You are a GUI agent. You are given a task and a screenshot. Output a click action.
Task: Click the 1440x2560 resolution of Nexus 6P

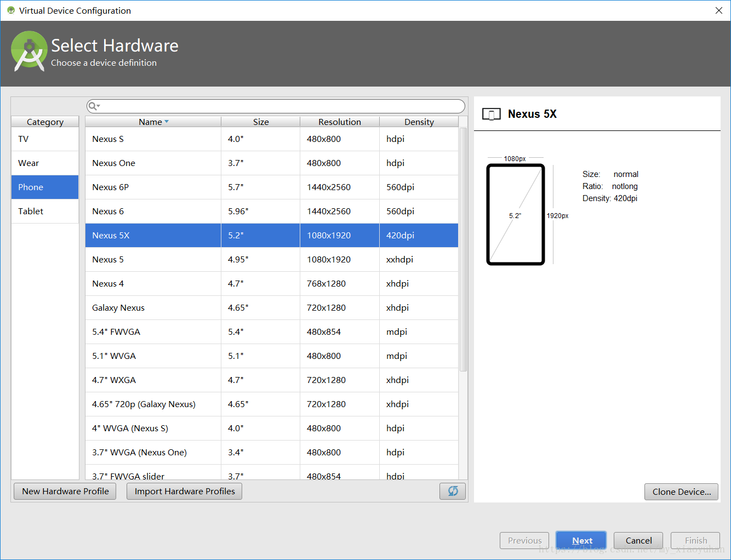329,187
